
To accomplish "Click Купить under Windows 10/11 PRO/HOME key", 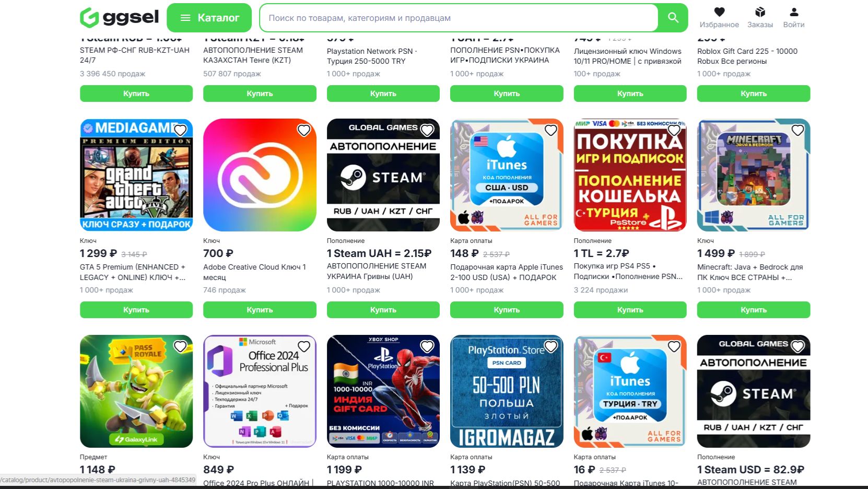I will click(x=630, y=94).
